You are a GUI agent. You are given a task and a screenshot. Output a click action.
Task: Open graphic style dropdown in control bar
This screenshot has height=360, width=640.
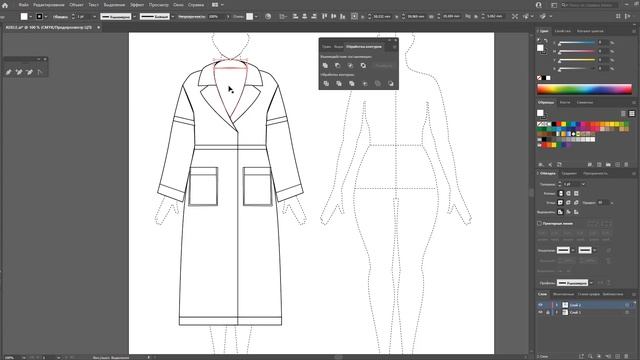pyautogui.click(x=256, y=16)
